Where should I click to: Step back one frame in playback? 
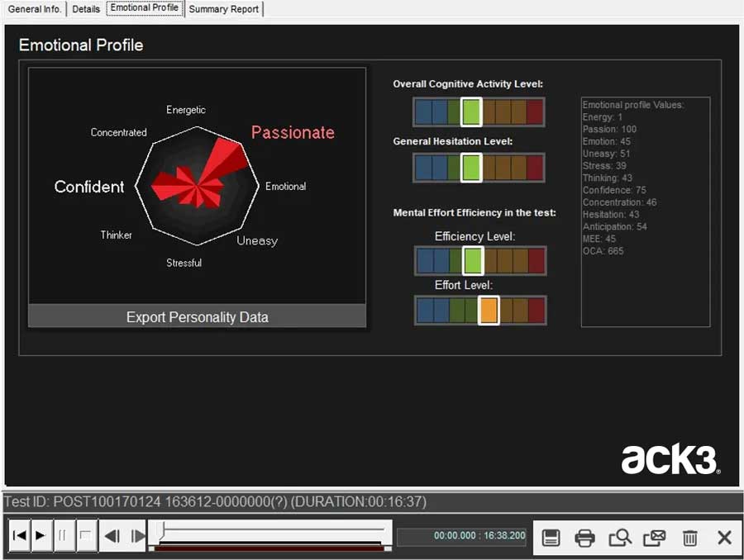point(114,535)
